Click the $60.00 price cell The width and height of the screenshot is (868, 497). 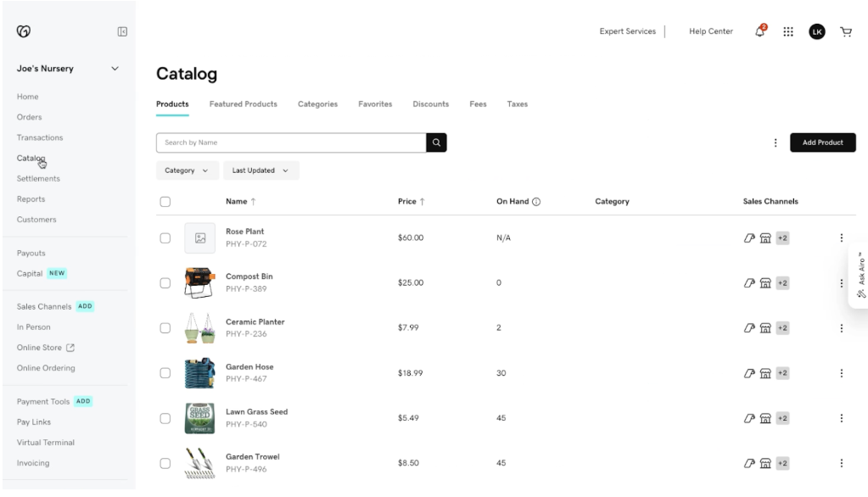click(x=411, y=238)
